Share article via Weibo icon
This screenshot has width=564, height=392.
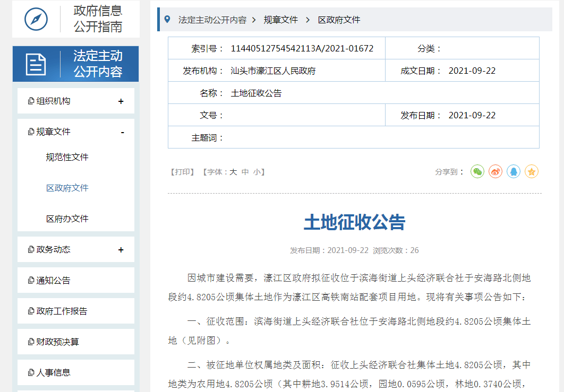click(495, 172)
